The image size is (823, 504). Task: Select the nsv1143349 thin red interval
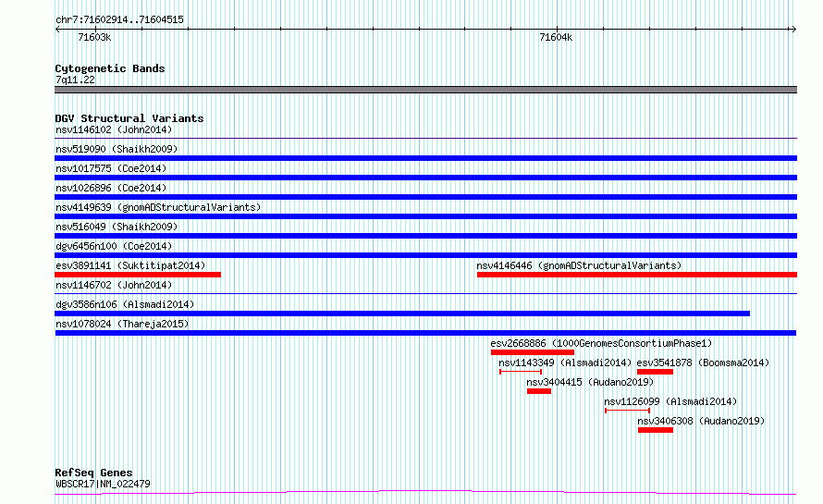pos(521,372)
